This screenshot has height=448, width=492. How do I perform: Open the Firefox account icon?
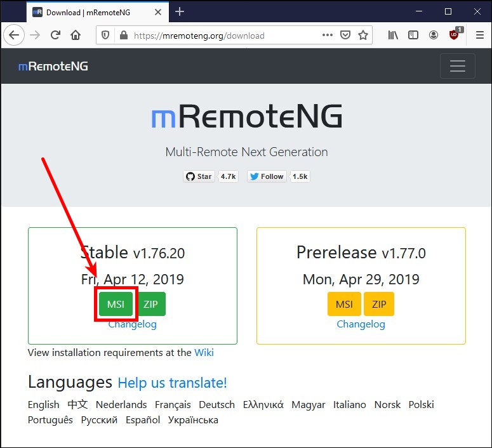[434, 36]
